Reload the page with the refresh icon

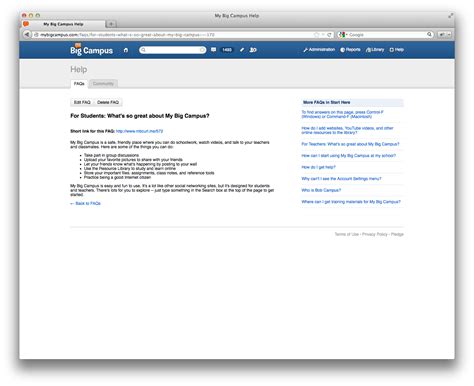click(329, 35)
